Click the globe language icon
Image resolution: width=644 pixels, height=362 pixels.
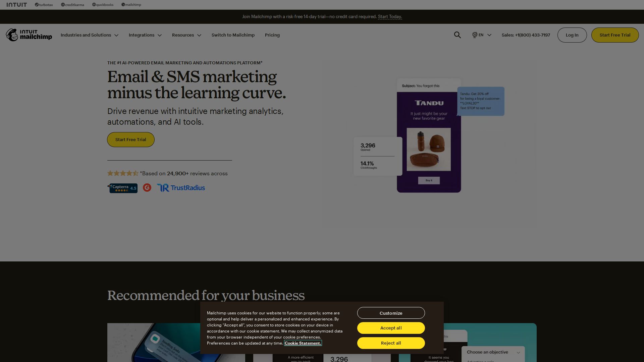(475, 35)
